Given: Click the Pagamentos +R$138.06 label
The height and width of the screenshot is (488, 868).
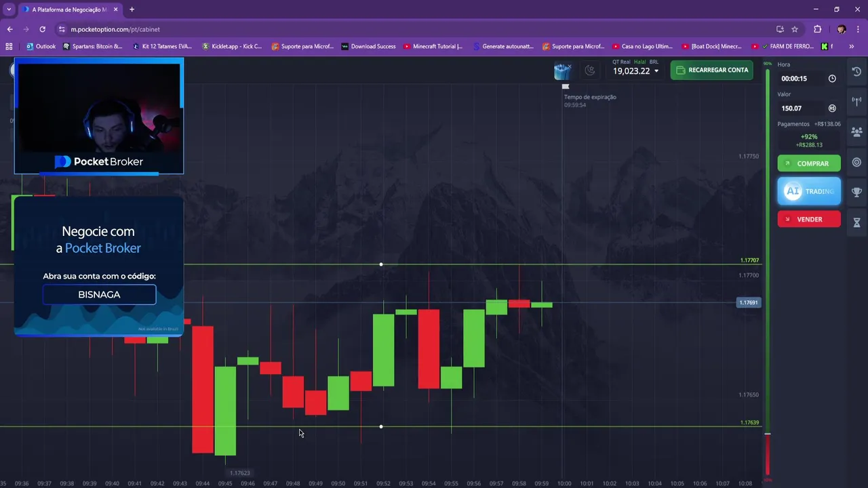Looking at the screenshot, I should click(809, 124).
